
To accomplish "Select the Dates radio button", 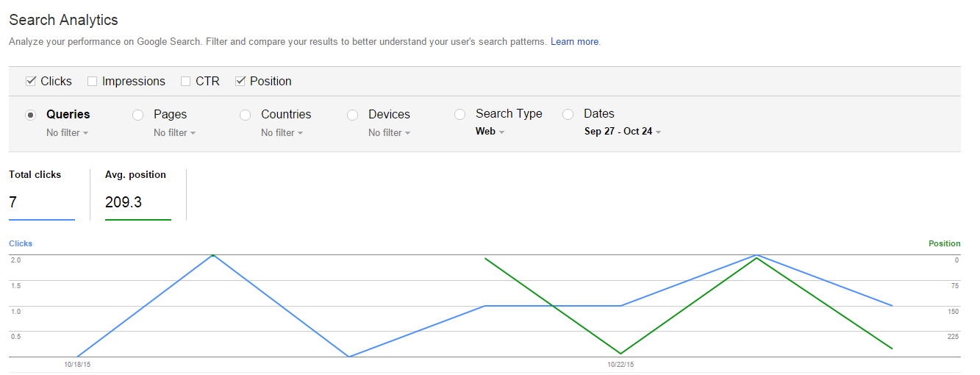I will [568, 114].
